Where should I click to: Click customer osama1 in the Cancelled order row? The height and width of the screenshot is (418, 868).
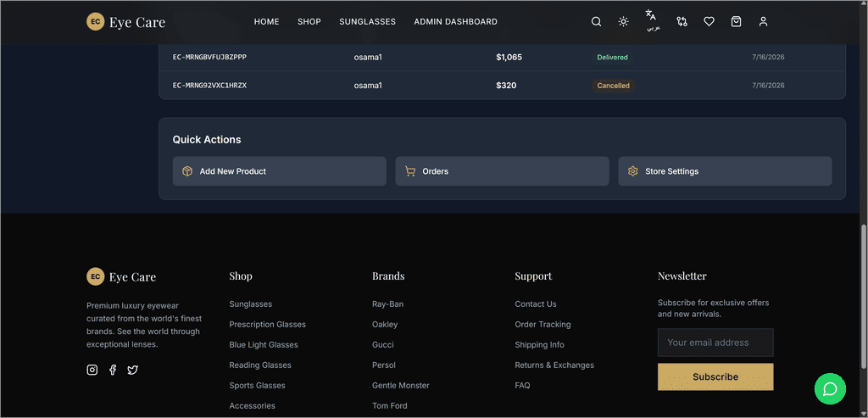[x=368, y=86]
